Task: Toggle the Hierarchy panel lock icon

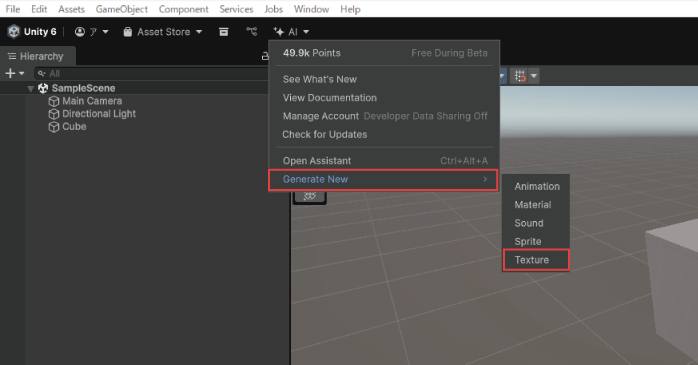Action: (265, 56)
